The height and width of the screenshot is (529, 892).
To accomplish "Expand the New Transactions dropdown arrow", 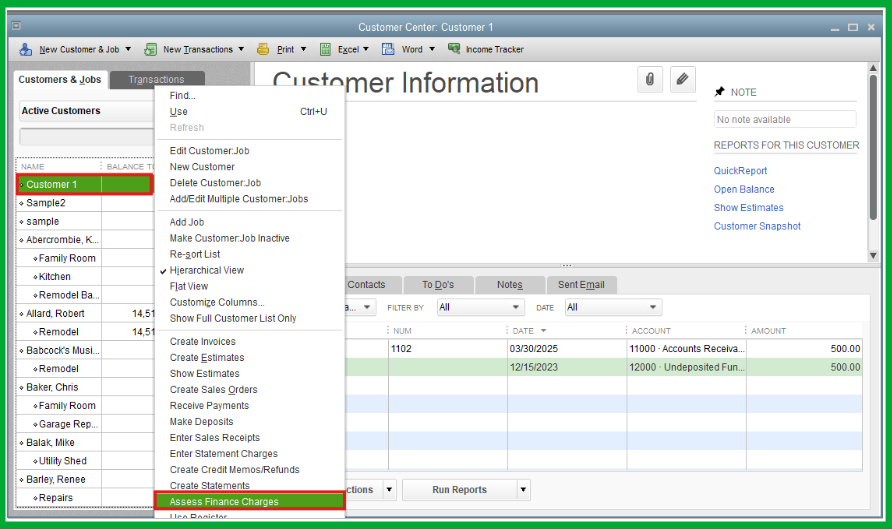I will pyautogui.click(x=241, y=49).
